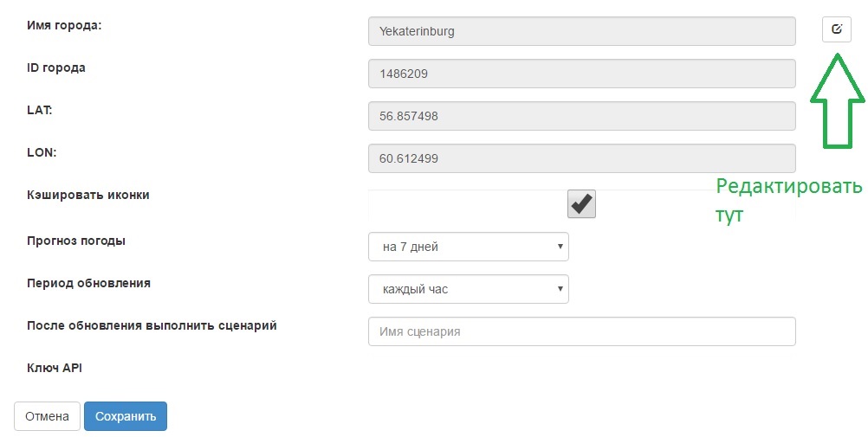The width and height of the screenshot is (868, 437).
Task: Toggle the Кэшировать иконки checkbox
Action: pyautogui.click(x=581, y=204)
